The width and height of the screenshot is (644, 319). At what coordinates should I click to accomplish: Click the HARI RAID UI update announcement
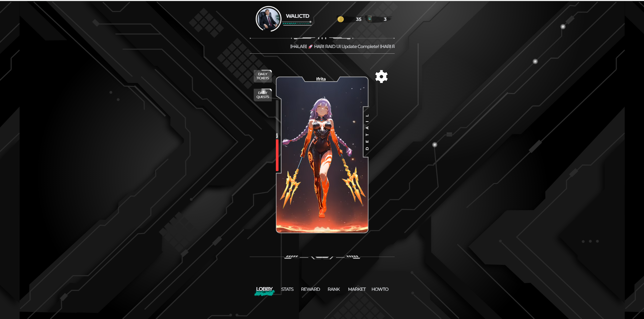tap(342, 46)
